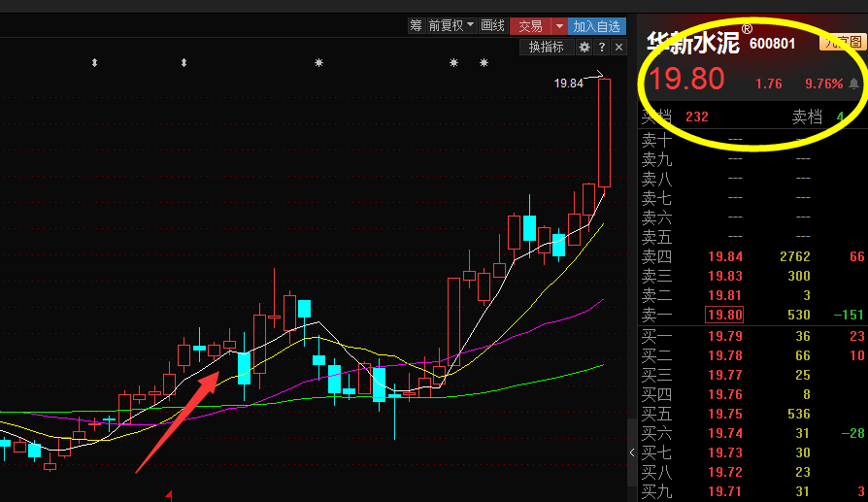The width and height of the screenshot is (868, 502).
Task: Click the 卖一 price 19.80 box
Action: [724, 315]
